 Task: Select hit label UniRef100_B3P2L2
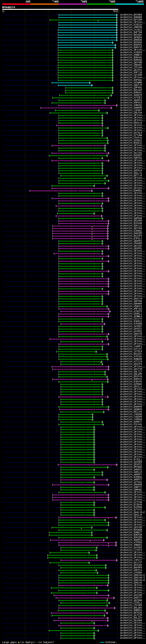point(131,238)
